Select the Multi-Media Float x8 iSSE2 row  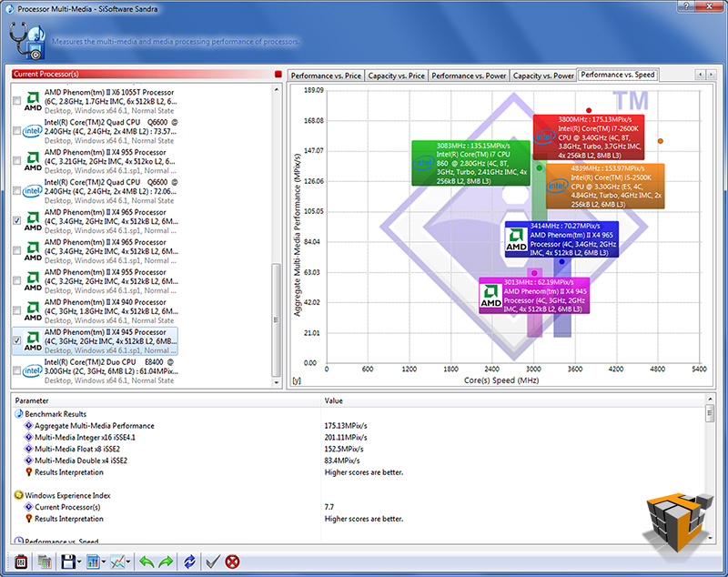(x=359, y=449)
